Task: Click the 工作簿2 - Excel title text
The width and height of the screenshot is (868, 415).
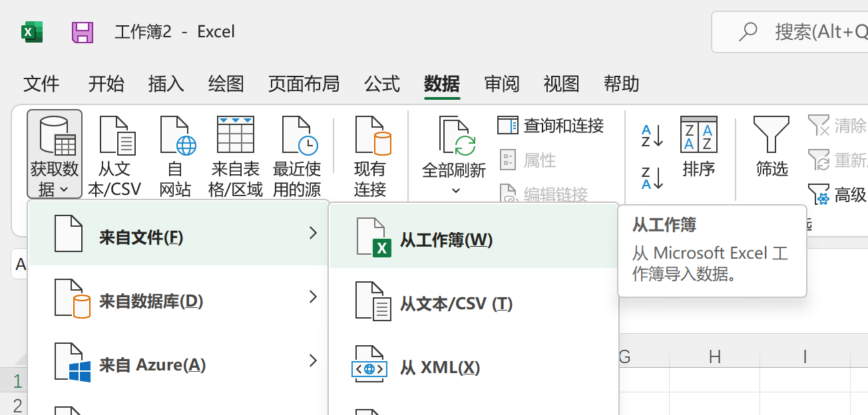Action: click(174, 32)
